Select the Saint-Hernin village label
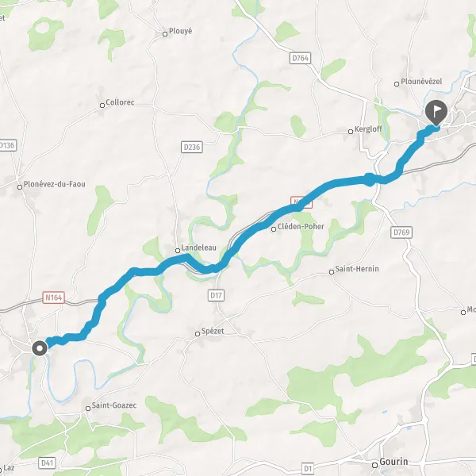 (x=357, y=269)
